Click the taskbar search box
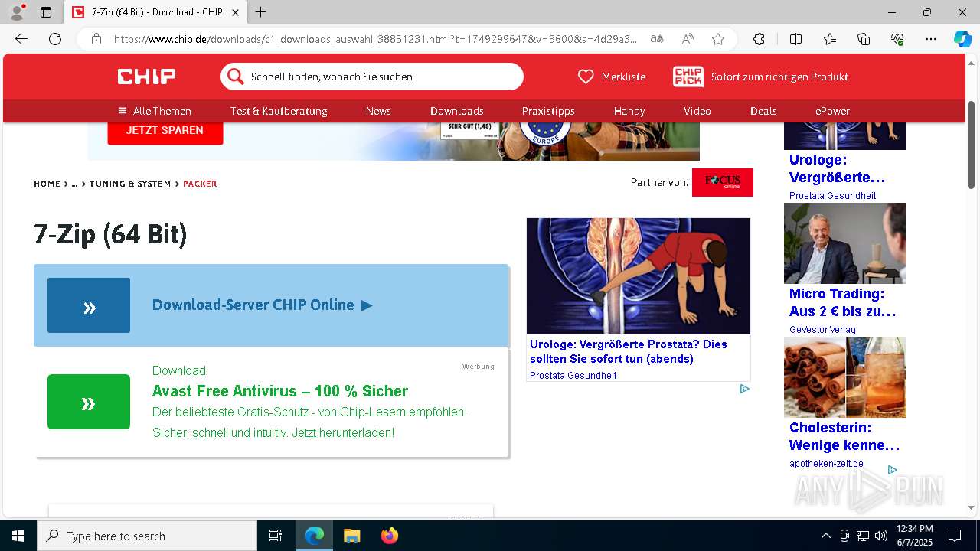This screenshot has width=980, height=551. coord(147,536)
